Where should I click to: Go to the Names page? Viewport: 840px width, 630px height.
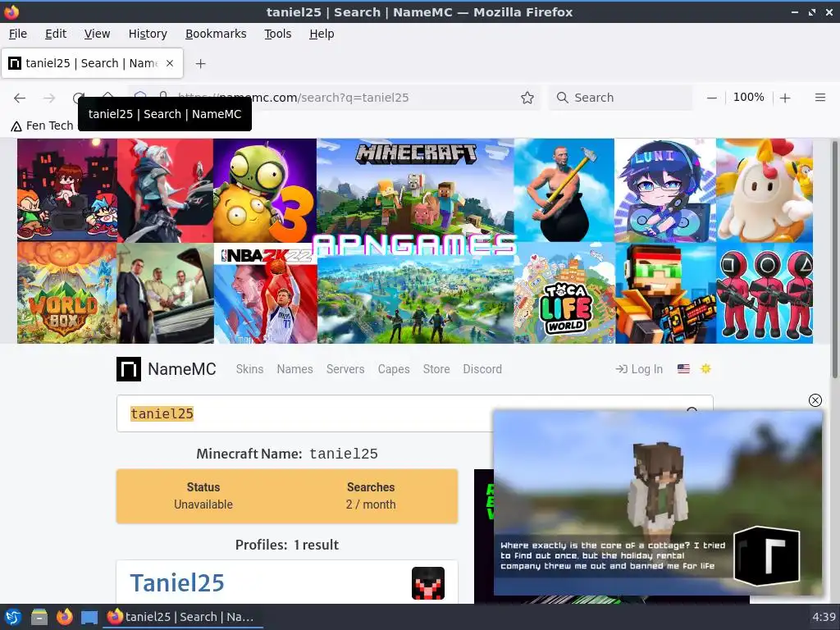(294, 369)
